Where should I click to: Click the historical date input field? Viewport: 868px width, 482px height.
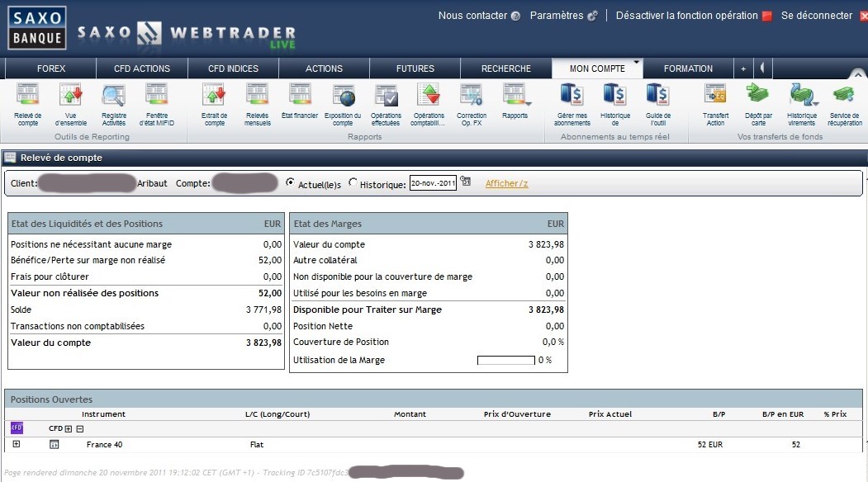tap(433, 182)
